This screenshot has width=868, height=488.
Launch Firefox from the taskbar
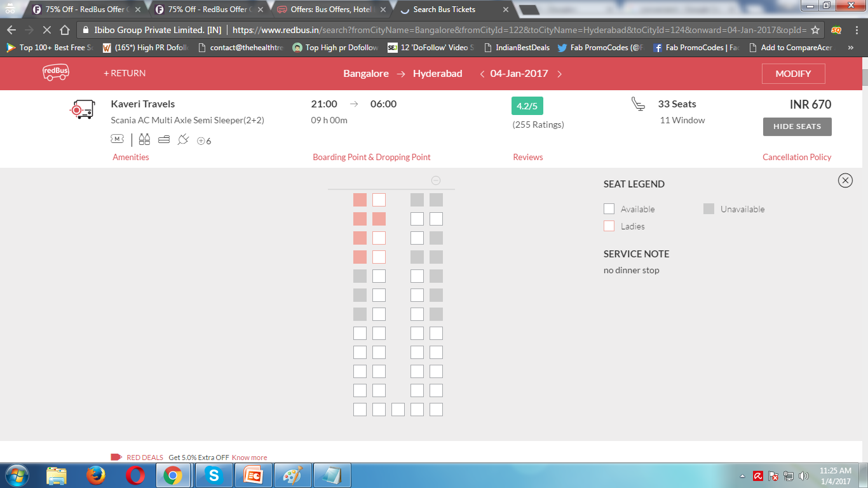[x=95, y=475]
